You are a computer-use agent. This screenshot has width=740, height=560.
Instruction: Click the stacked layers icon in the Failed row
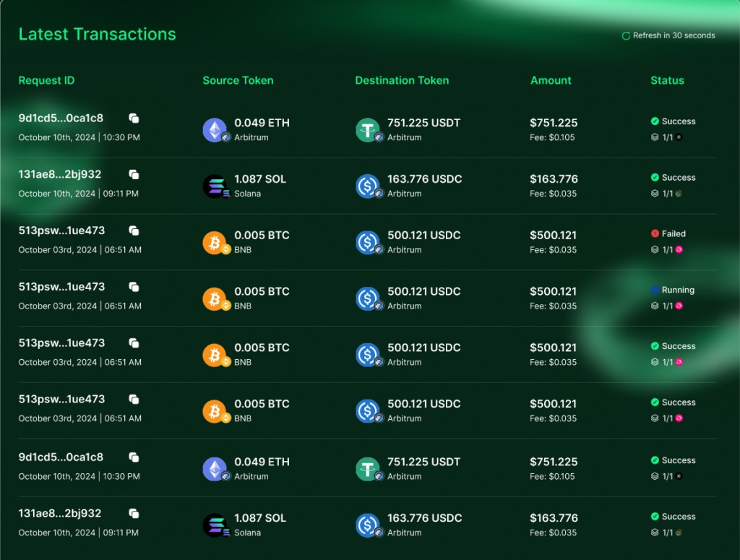(655, 249)
